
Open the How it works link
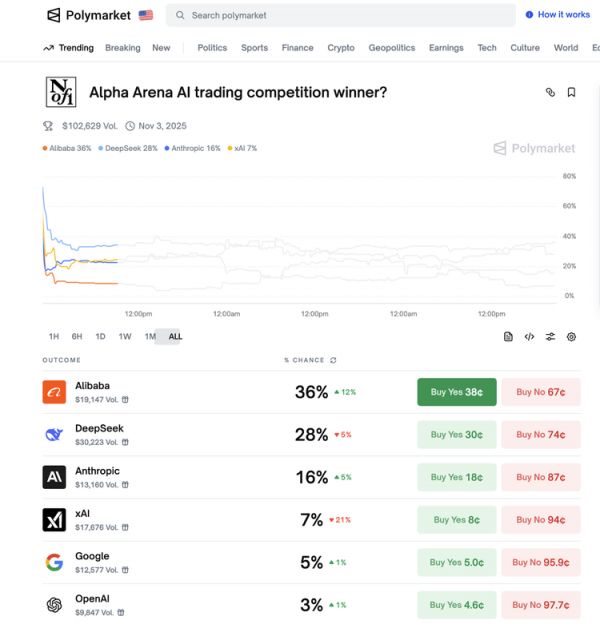[558, 15]
